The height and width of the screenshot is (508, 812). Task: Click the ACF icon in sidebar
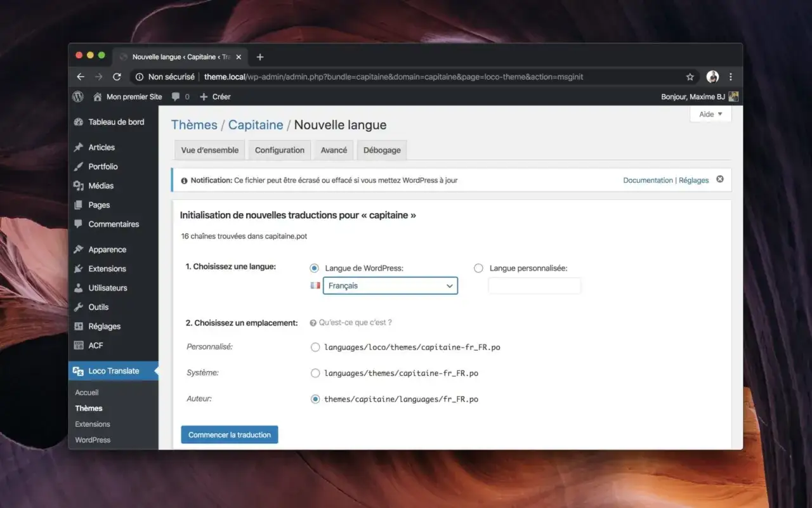point(79,345)
